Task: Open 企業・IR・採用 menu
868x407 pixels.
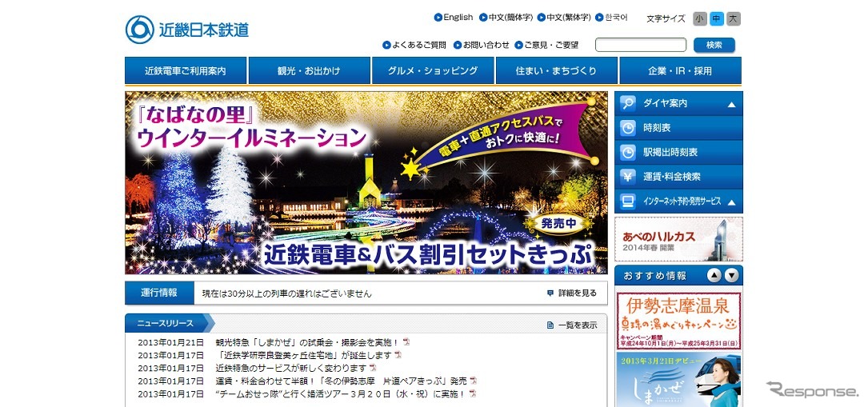Action: [680, 71]
